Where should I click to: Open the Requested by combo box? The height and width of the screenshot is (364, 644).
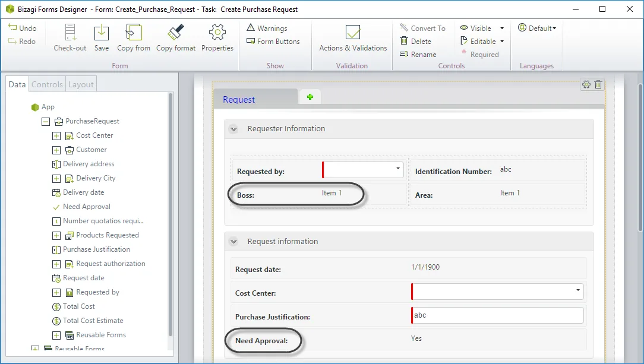tap(363, 169)
